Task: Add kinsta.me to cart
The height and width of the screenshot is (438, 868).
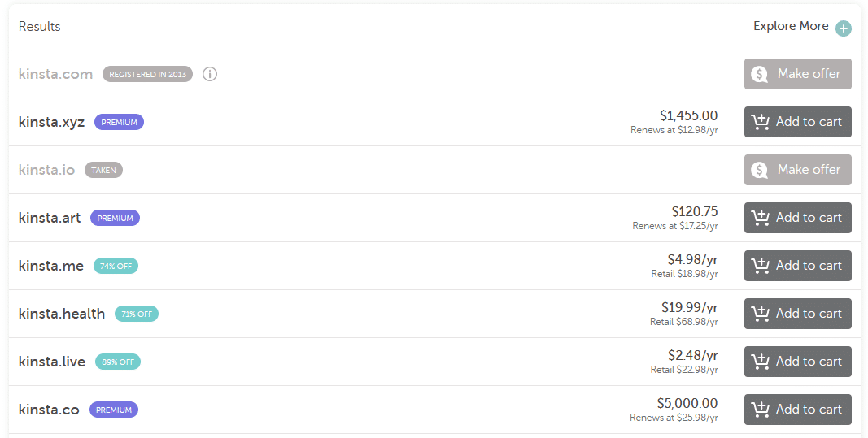Action: pos(797,266)
